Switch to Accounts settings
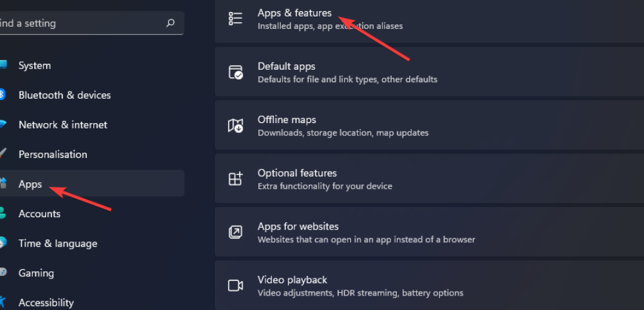Image resolution: width=644 pixels, height=310 pixels. point(39,214)
